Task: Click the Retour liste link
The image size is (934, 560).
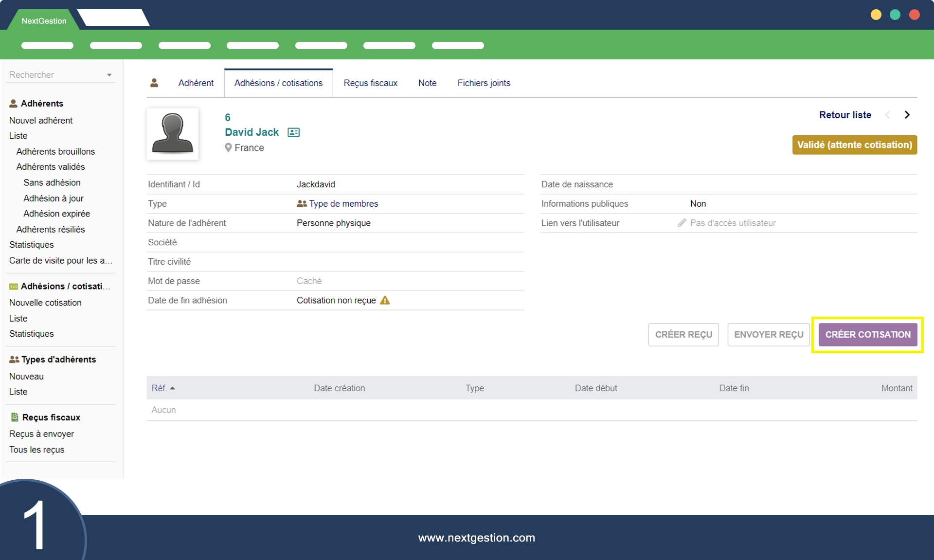Action: click(x=845, y=115)
